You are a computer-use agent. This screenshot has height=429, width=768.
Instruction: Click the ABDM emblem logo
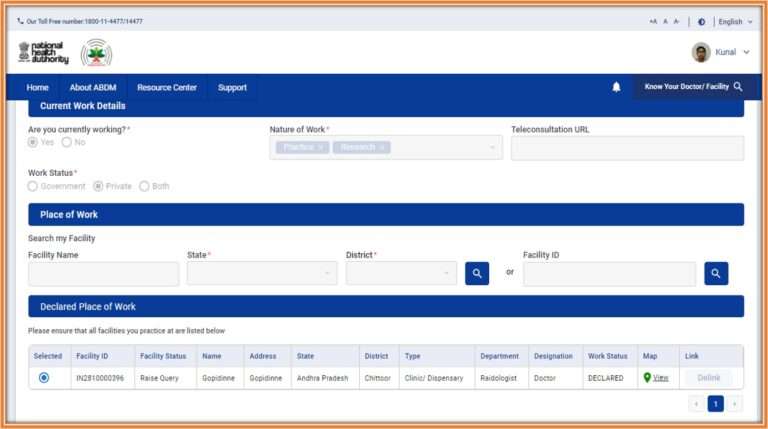tap(96, 53)
